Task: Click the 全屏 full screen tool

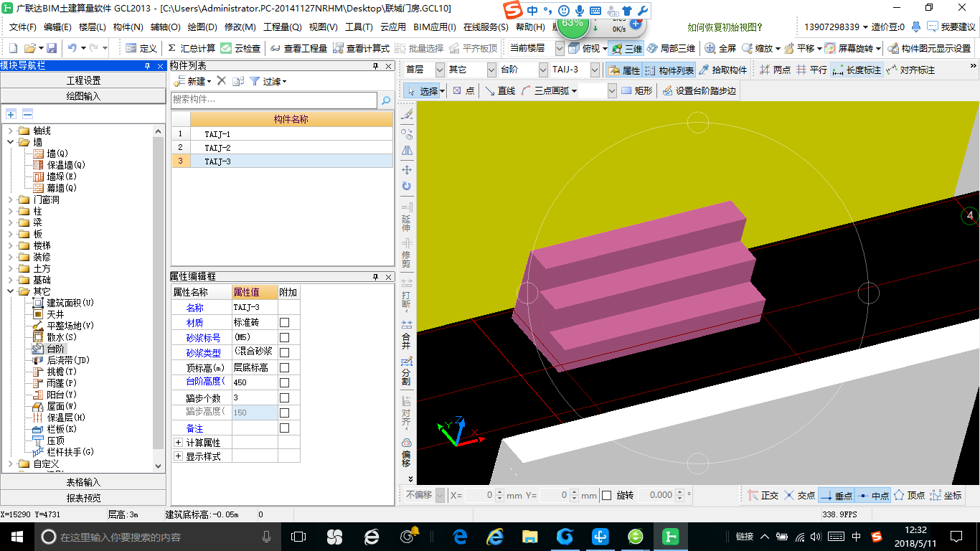Action: (720, 48)
